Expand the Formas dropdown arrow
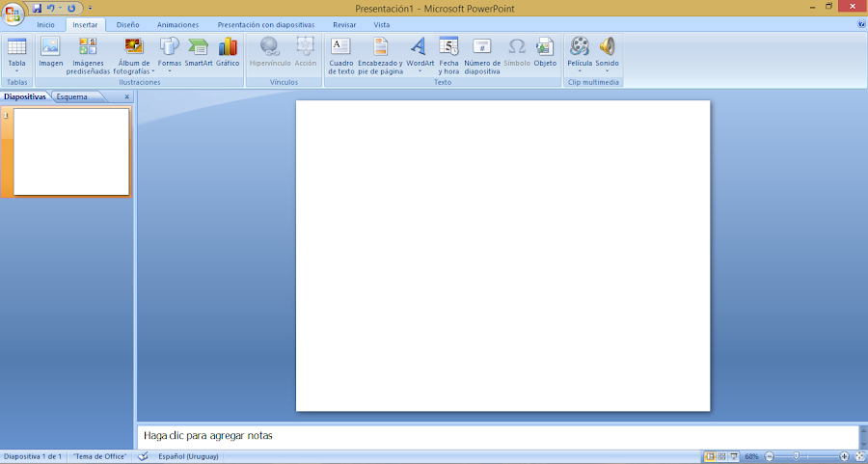The width and height of the screenshot is (868, 464). [170, 70]
